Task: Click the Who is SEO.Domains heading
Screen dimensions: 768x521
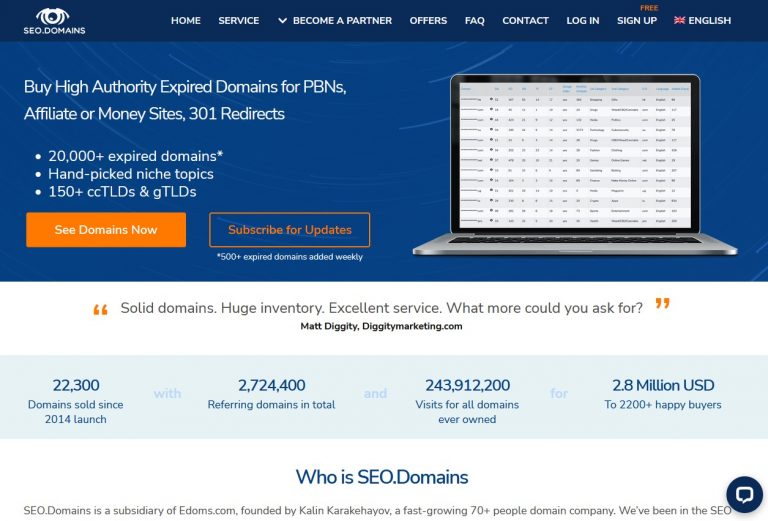Action: [382, 477]
